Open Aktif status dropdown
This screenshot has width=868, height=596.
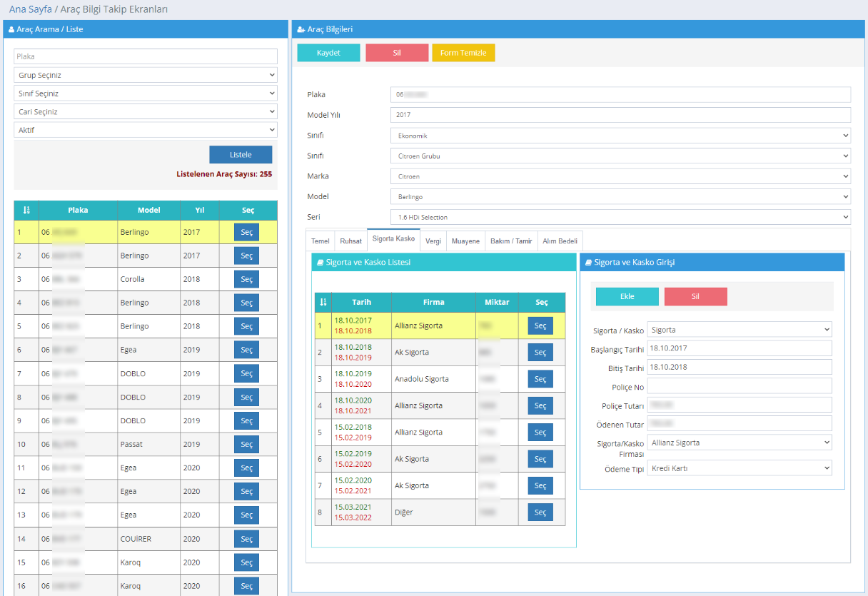point(146,130)
